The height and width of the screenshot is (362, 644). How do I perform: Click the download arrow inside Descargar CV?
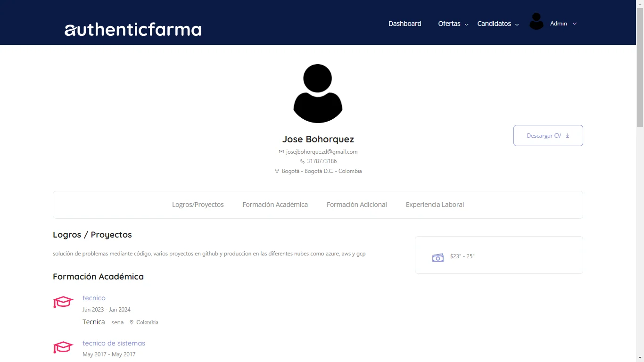click(567, 135)
